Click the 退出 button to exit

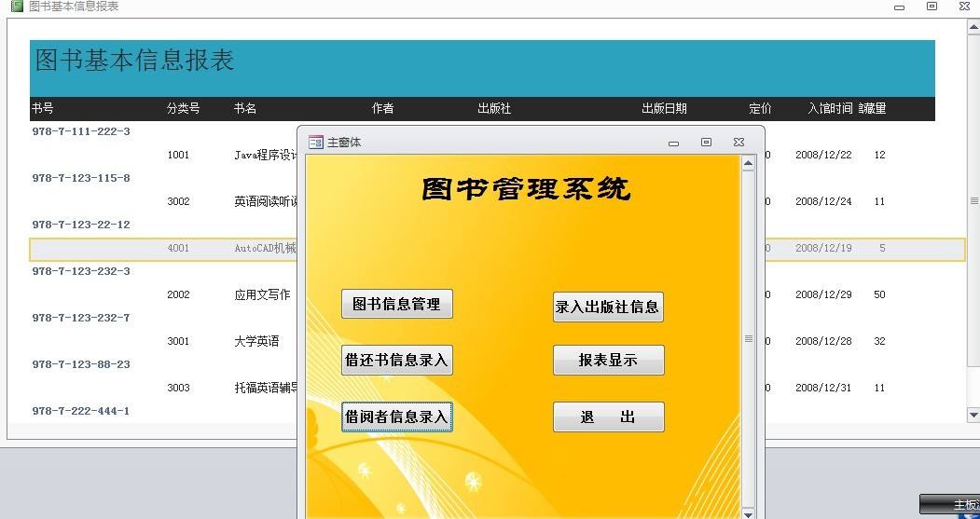(x=608, y=417)
